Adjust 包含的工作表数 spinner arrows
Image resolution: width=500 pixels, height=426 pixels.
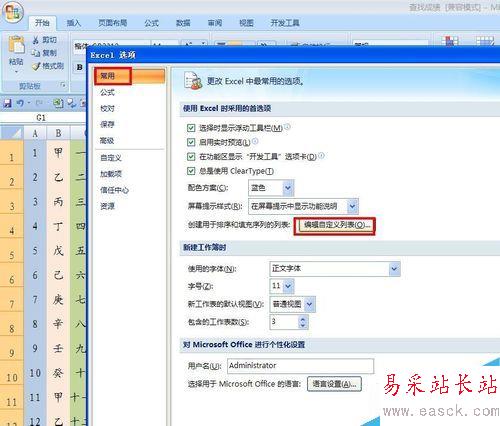[303, 322]
